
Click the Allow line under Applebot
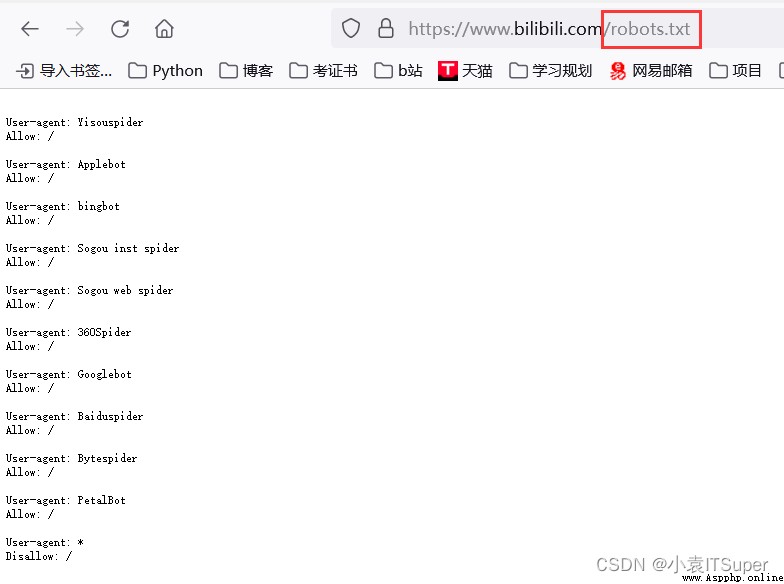tap(30, 178)
